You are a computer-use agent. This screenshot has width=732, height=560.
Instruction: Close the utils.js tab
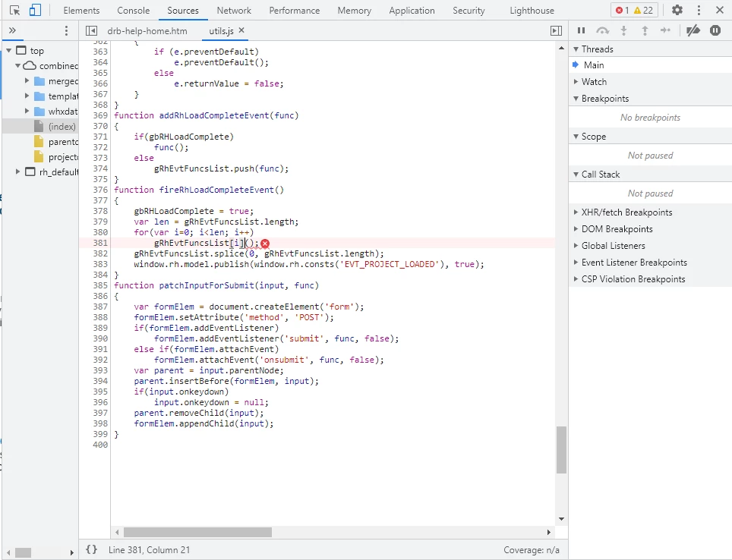click(241, 30)
